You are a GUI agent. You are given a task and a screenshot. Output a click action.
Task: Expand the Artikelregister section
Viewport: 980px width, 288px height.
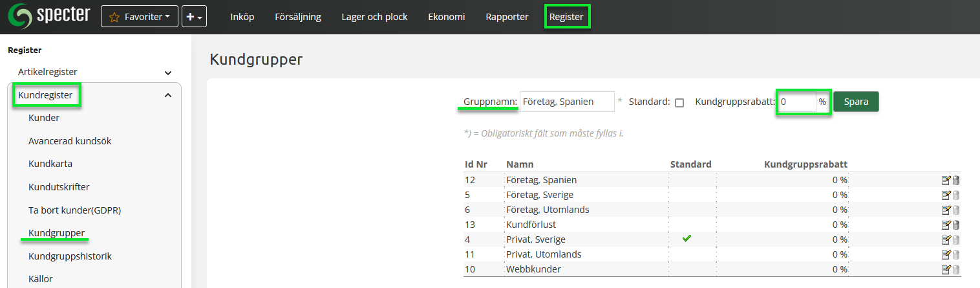tap(168, 72)
